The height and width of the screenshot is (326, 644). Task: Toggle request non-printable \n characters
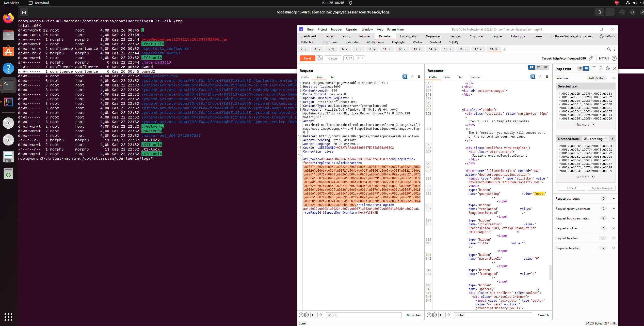[x=412, y=77]
